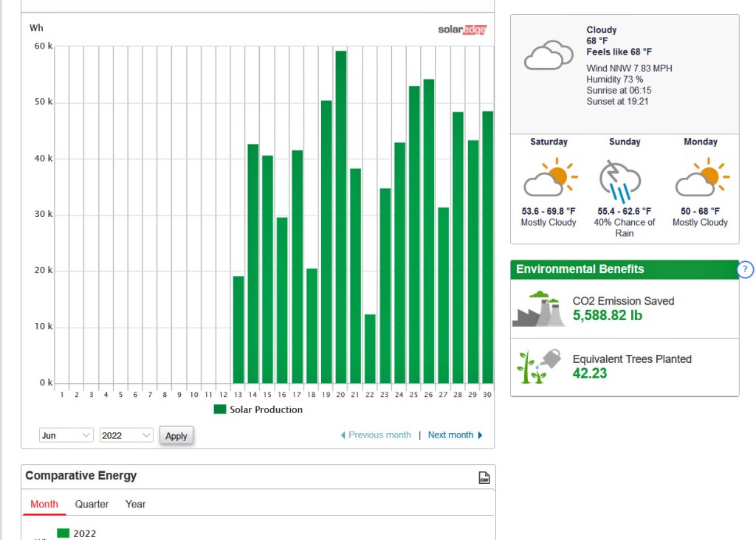The height and width of the screenshot is (540, 756).
Task: Open the 2022 year dropdown
Action: point(126,435)
